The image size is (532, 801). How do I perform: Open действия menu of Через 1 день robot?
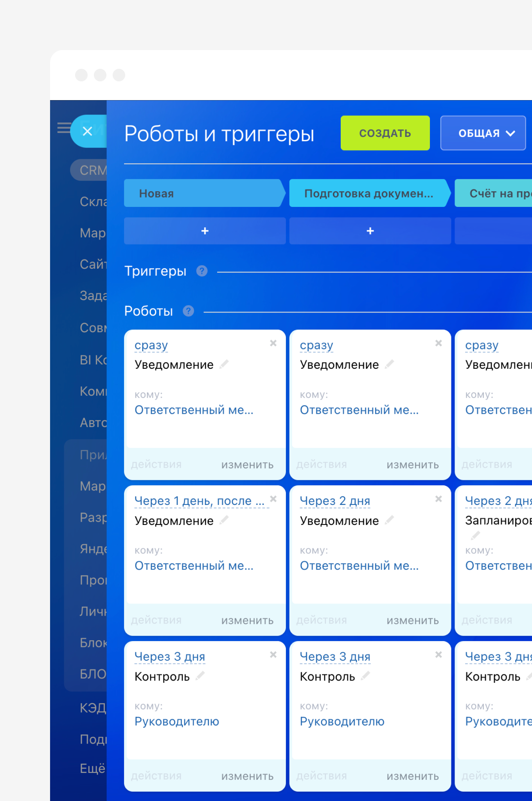156,620
